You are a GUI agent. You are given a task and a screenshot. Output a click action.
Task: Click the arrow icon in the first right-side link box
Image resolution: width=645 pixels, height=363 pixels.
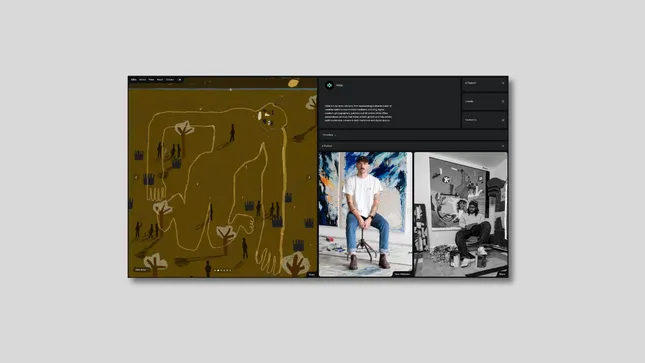click(x=503, y=83)
